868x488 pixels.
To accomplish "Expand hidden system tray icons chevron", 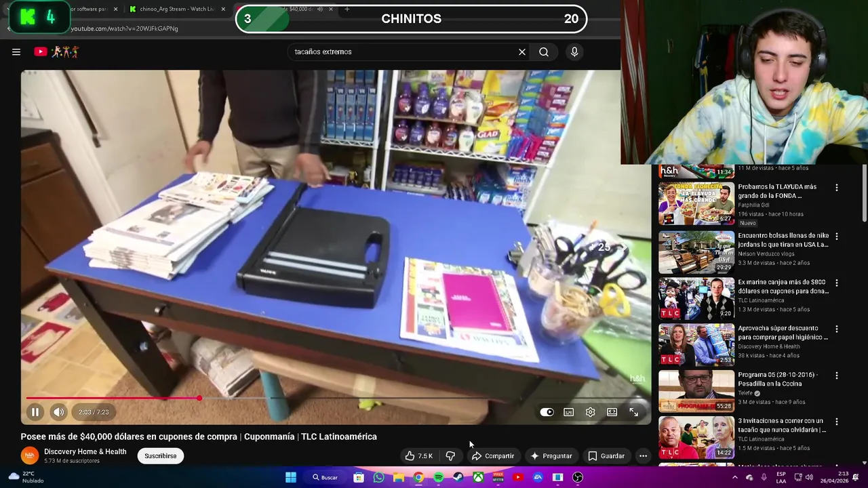I will 734,477.
